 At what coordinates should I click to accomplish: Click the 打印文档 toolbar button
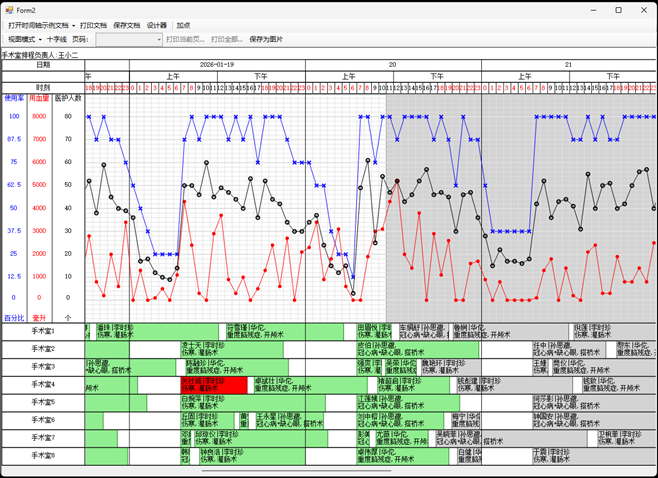point(93,25)
